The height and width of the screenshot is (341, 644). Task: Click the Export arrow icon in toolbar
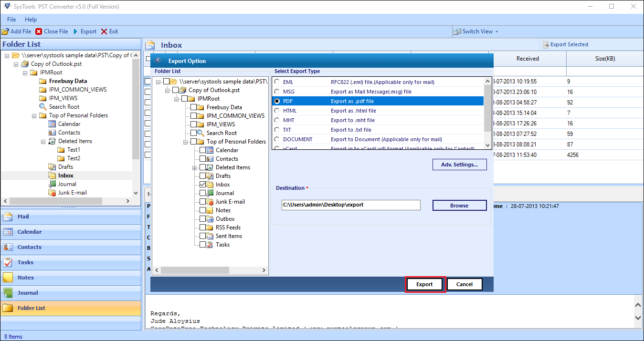(x=75, y=31)
